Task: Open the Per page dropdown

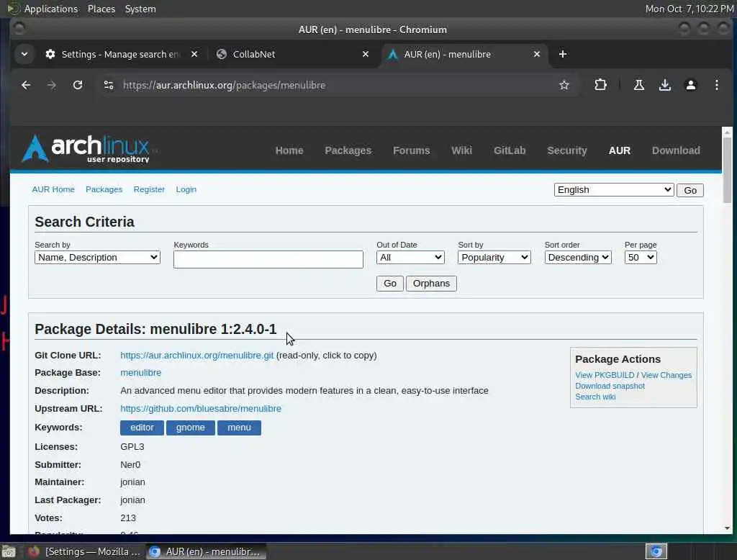Action: [x=641, y=258]
